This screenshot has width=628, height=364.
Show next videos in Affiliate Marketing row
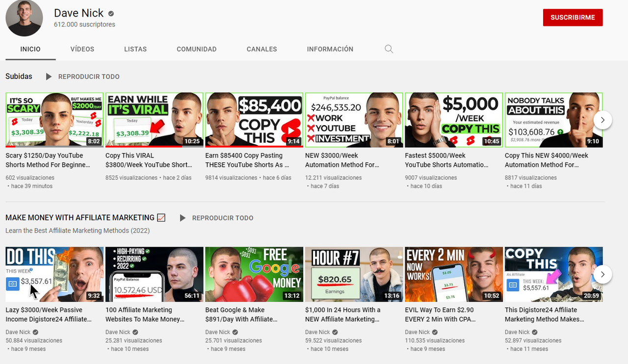tap(603, 274)
